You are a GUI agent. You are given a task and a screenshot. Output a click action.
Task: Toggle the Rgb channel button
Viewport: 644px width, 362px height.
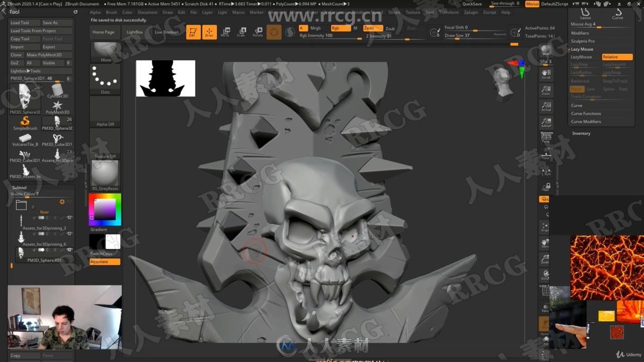[341, 28]
